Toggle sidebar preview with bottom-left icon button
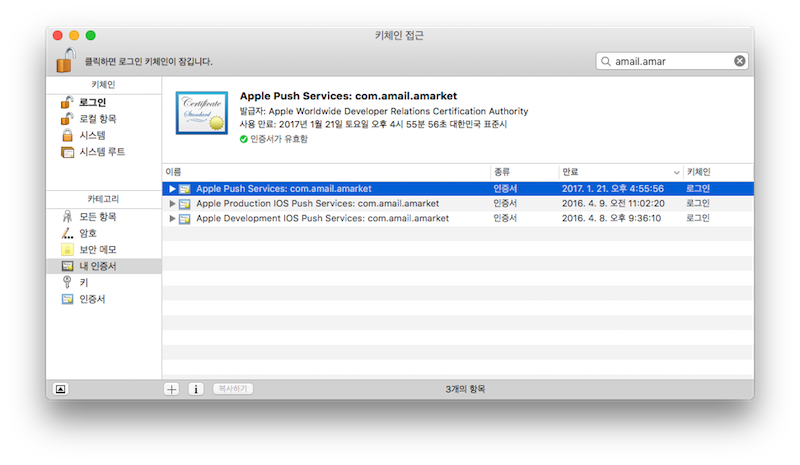Image resolution: width=800 pixels, height=465 pixels. (60, 389)
